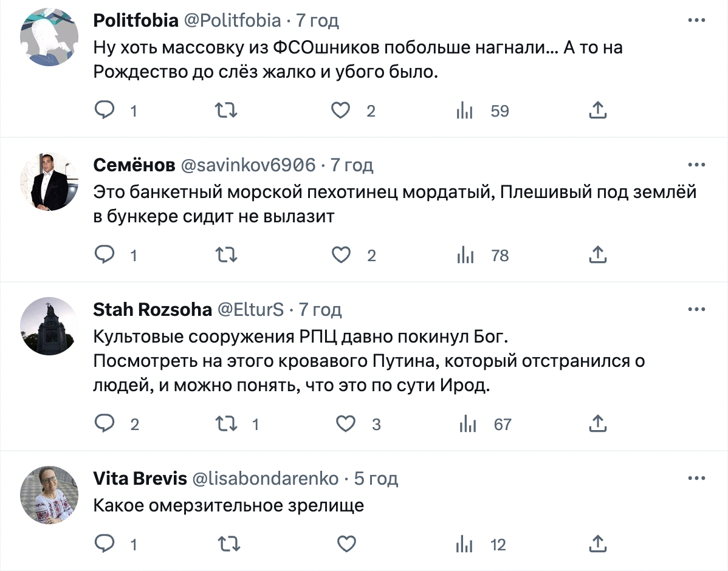Screen dimensions: 728x571
Task: Open more options for Politfobia tweet
Action: 696,21
